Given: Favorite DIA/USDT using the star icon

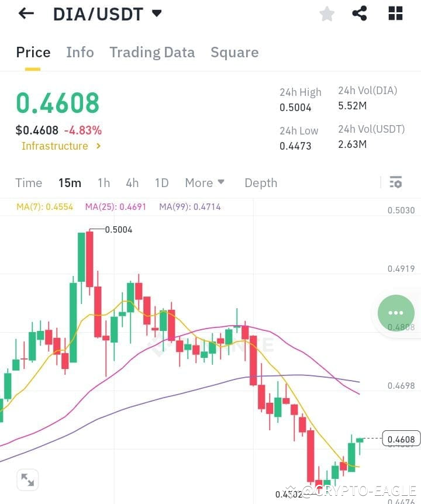Looking at the screenshot, I should coord(326,14).
